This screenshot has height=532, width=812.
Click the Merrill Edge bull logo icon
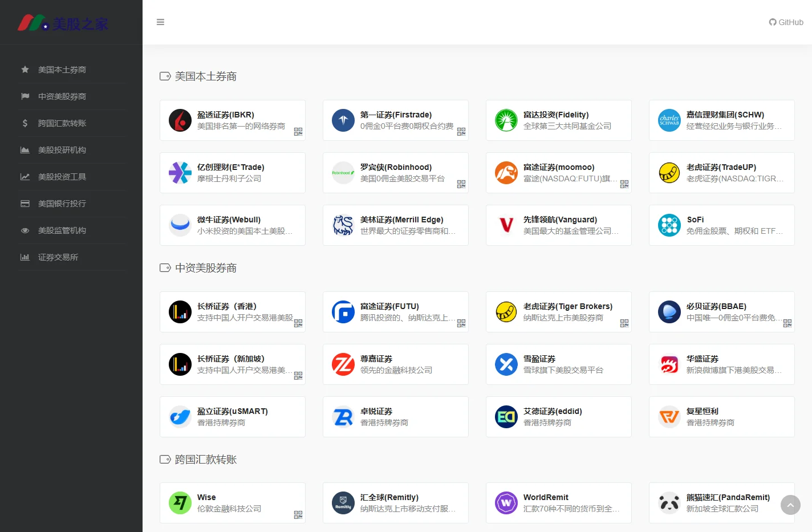click(x=343, y=225)
